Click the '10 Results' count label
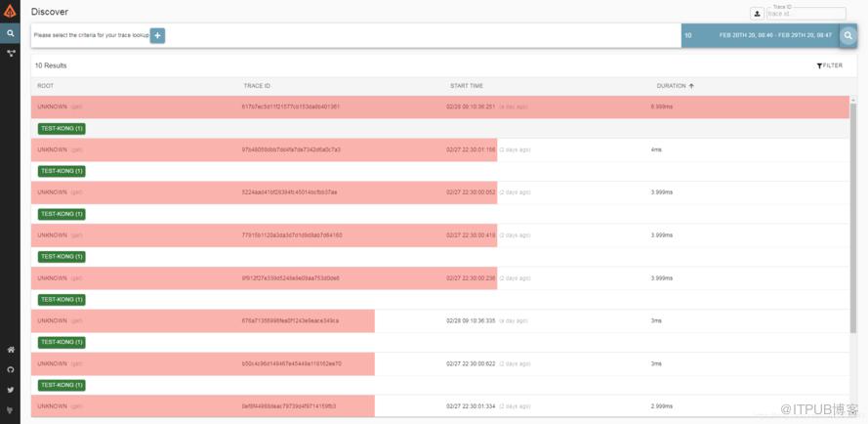Viewport: 868px width, 424px height. pyautogui.click(x=51, y=65)
